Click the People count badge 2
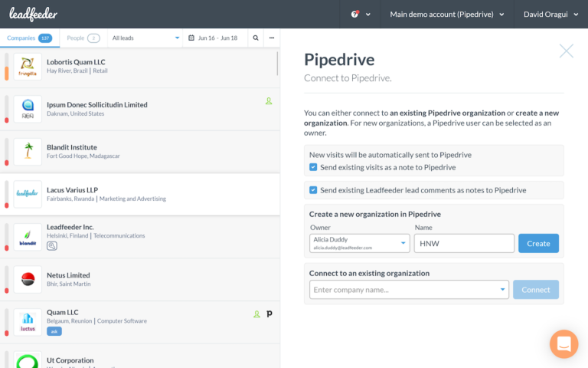Image resolution: width=588 pixels, height=368 pixels. point(93,38)
